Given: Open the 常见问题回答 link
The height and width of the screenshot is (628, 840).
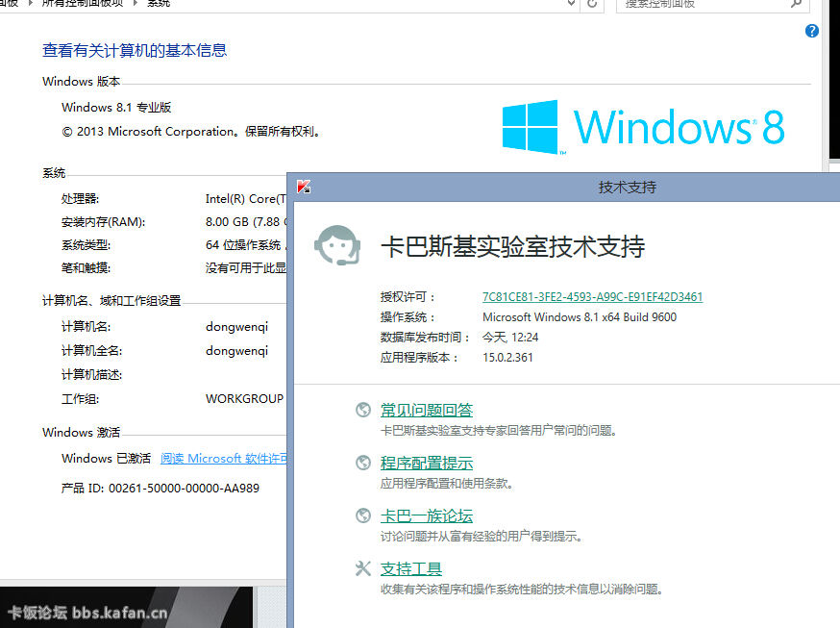Looking at the screenshot, I should [x=427, y=410].
